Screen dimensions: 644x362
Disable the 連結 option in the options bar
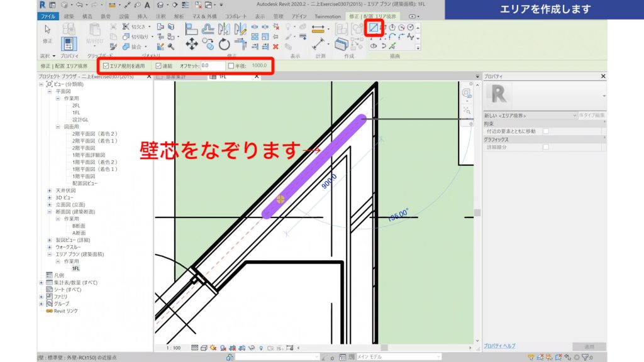tap(160, 65)
